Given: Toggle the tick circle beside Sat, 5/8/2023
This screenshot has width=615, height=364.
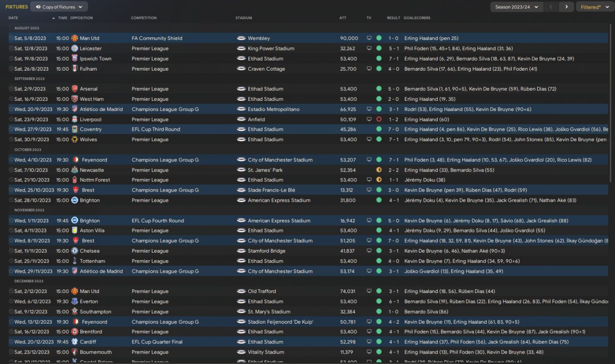Looking at the screenshot, I should [11, 38].
